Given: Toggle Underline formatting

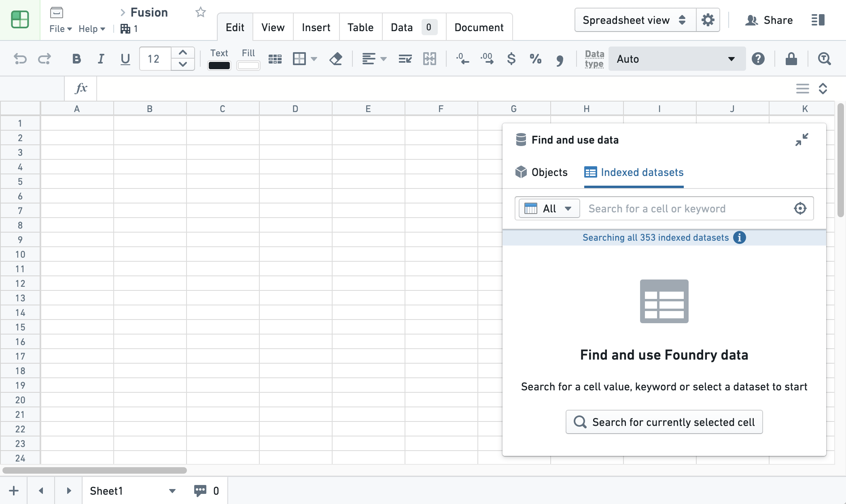Looking at the screenshot, I should pyautogui.click(x=125, y=59).
